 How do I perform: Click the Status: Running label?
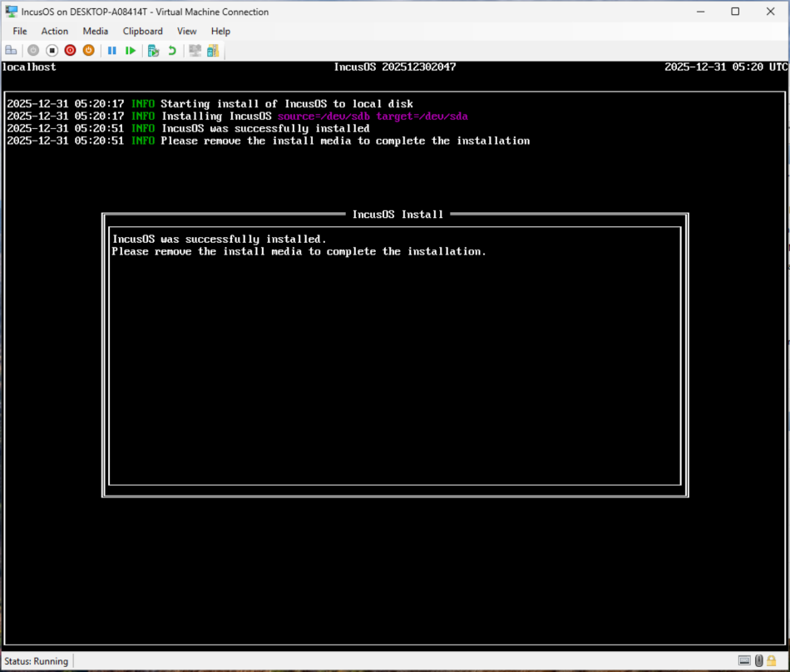tap(37, 661)
